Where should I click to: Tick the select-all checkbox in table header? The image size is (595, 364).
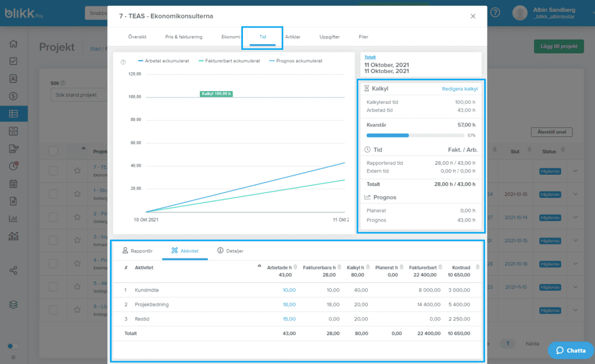[53, 152]
